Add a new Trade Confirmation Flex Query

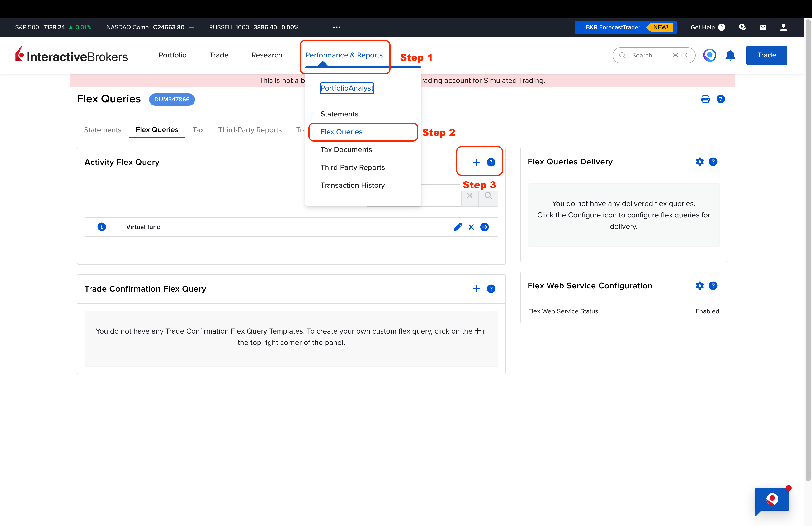point(476,289)
